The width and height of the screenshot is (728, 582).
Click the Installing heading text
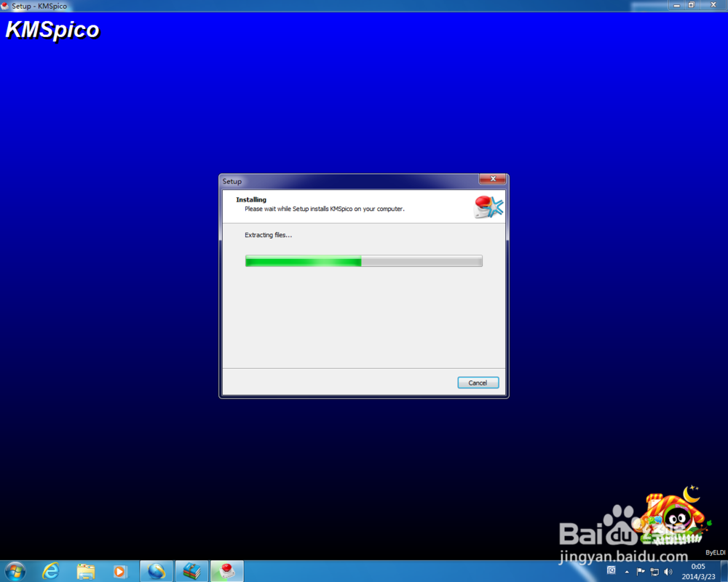250,199
